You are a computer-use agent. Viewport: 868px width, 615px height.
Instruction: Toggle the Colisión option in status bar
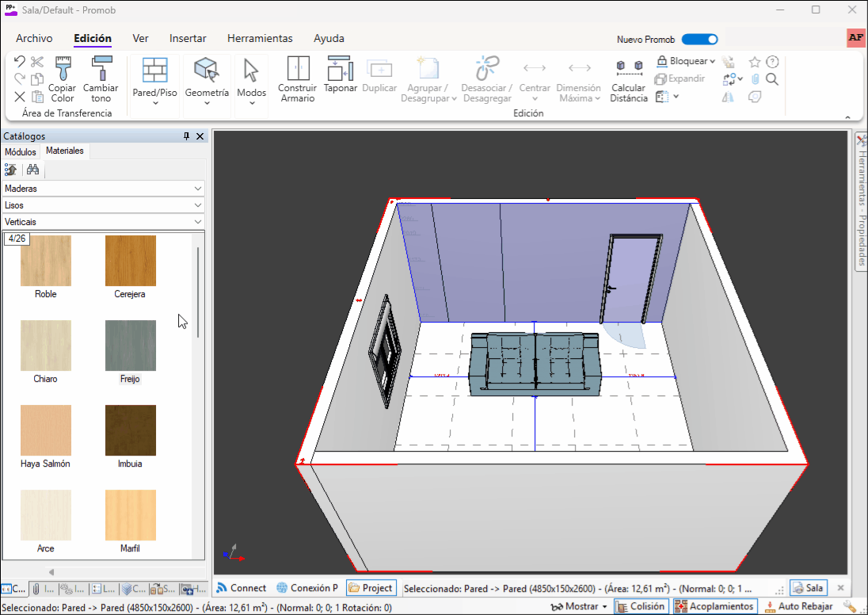click(x=642, y=606)
